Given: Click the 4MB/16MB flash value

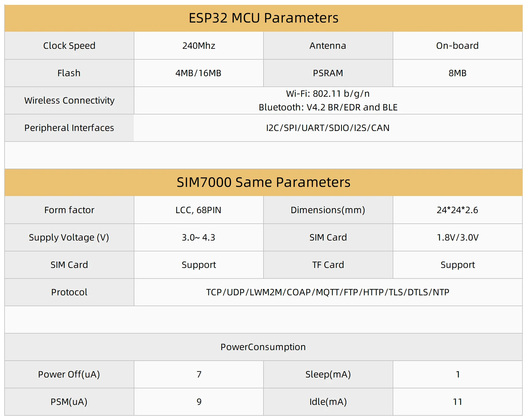Looking at the screenshot, I should (x=198, y=73).
